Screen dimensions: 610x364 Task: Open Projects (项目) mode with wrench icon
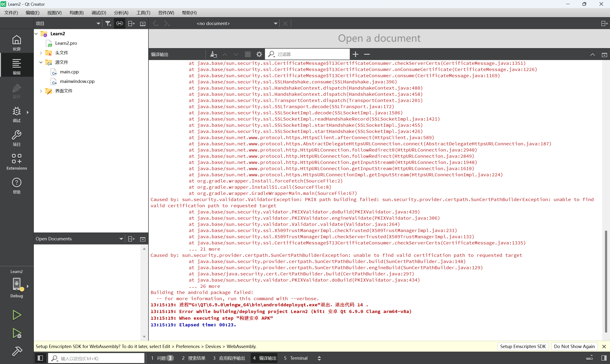click(x=16, y=138)
